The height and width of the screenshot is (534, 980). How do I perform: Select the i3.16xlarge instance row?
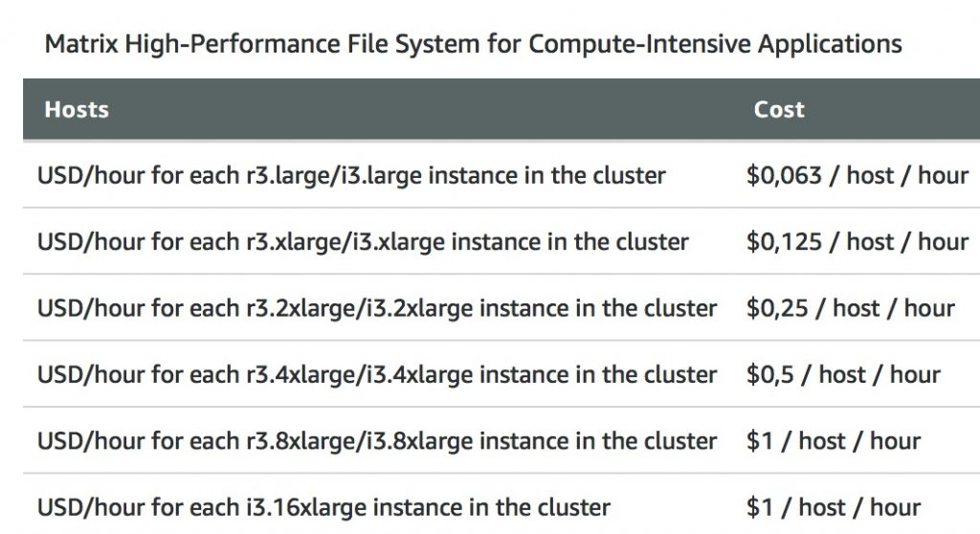pos(501,505)
